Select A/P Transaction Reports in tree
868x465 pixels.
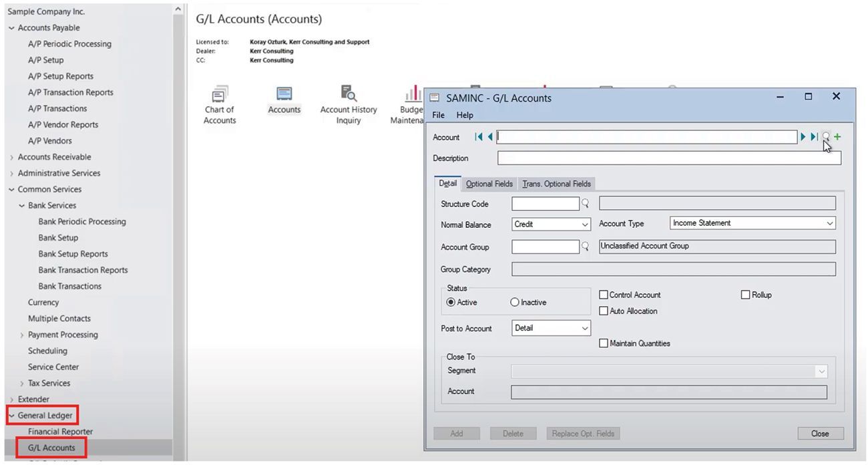(x=71, y=92)
